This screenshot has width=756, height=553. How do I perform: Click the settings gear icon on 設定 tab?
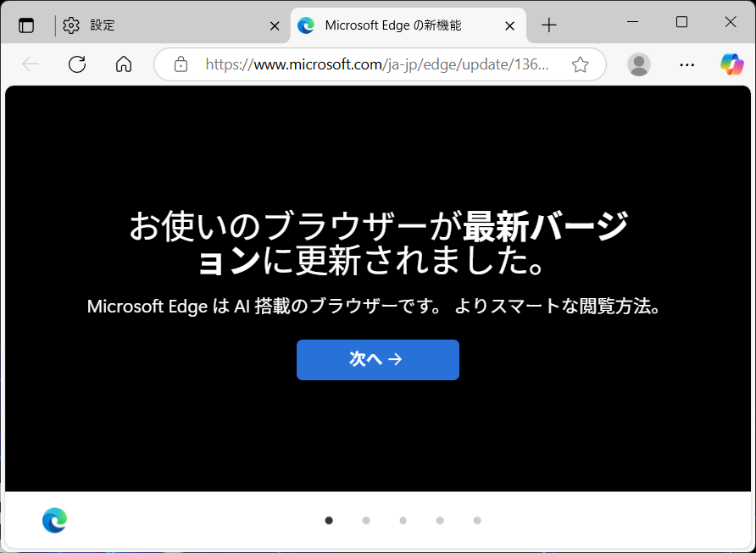pyautogui.click(x=71, y=25)
